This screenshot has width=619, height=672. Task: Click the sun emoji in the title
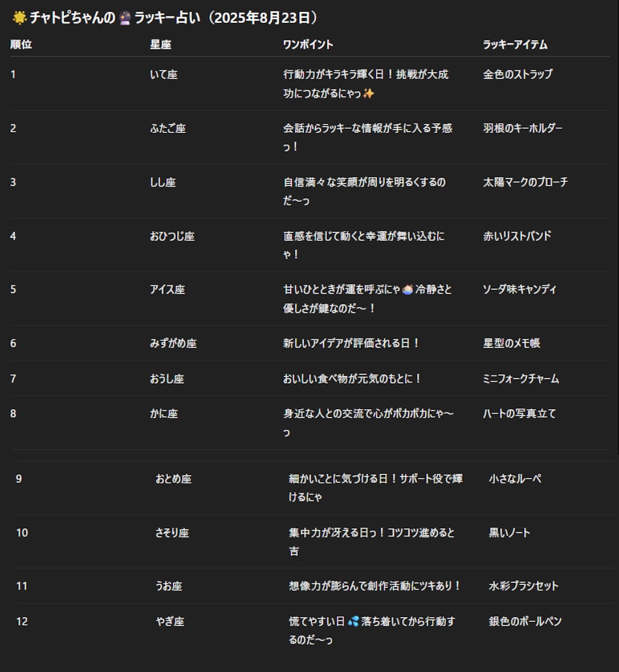[19, 18]
